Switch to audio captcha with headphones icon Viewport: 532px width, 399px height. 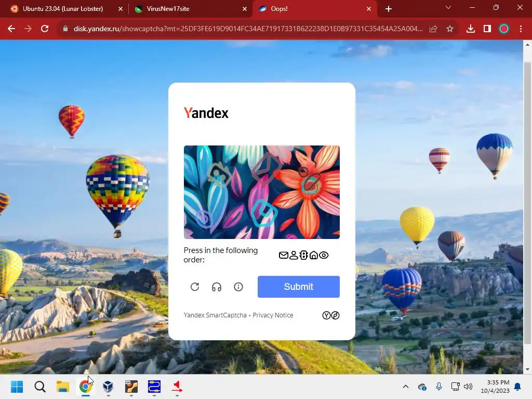[217, 287]
